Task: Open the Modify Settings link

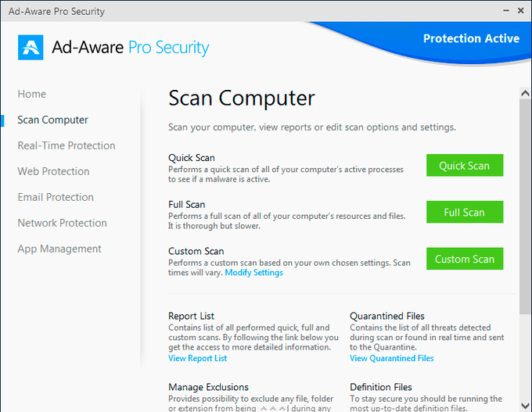Action: coord(253,273)
